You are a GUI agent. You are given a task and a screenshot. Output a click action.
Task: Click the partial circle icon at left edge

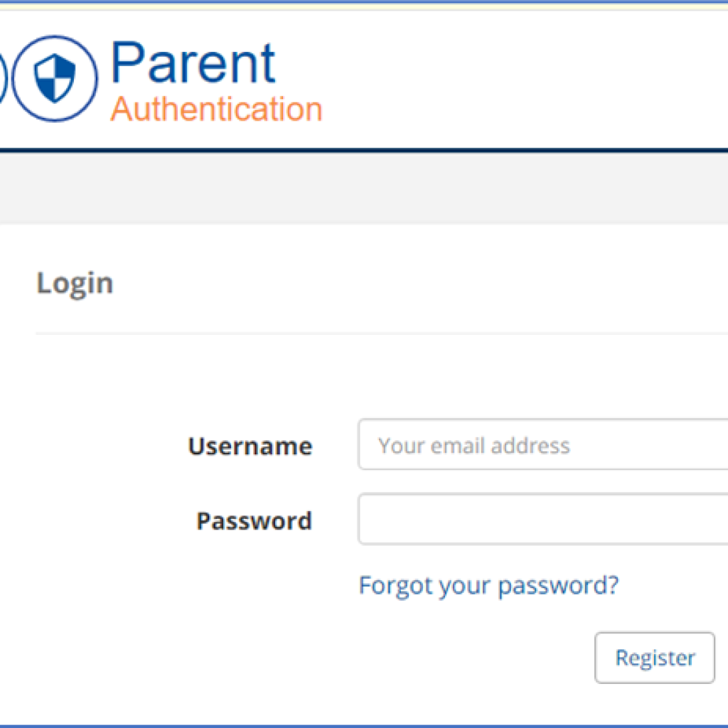3,78
